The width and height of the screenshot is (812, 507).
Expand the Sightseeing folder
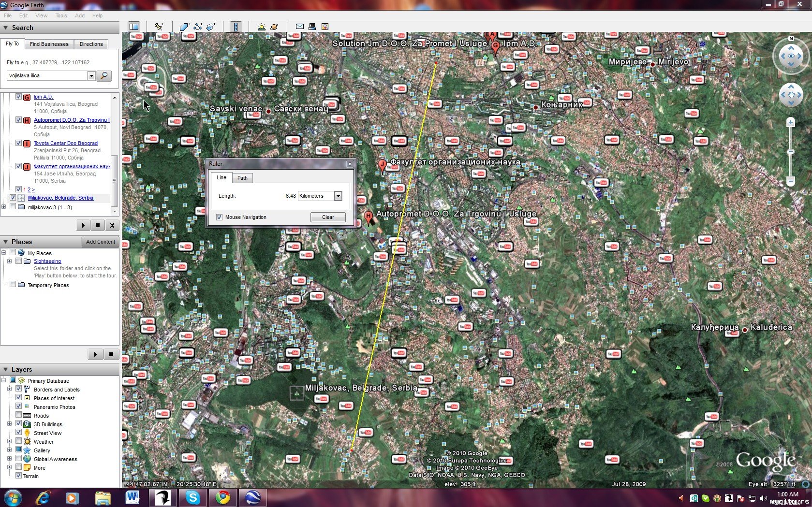(x=9, y=261)
